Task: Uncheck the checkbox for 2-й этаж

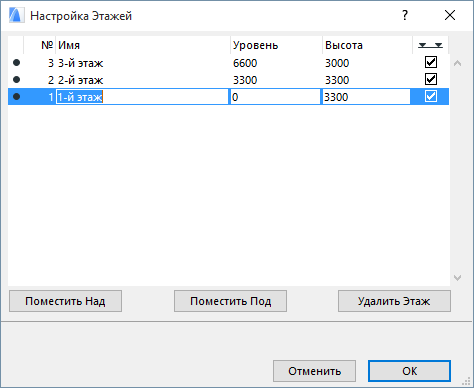Action: tap(431, 79)
